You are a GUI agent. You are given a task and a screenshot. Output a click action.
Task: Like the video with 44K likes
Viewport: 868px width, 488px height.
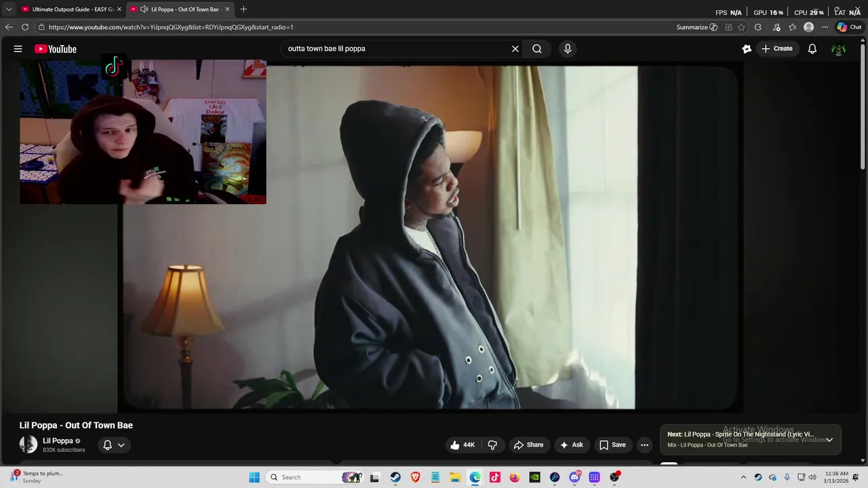pyautogui.click(x=462, y=445)
